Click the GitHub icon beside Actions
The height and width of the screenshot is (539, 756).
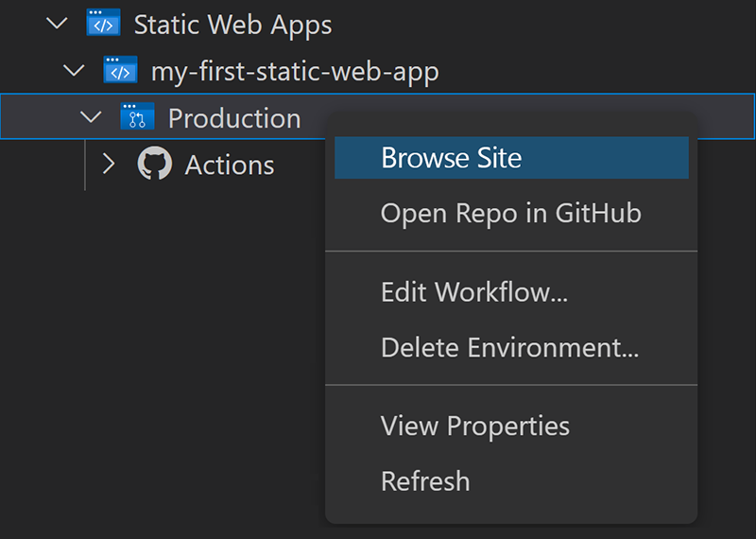pos(155,163)
